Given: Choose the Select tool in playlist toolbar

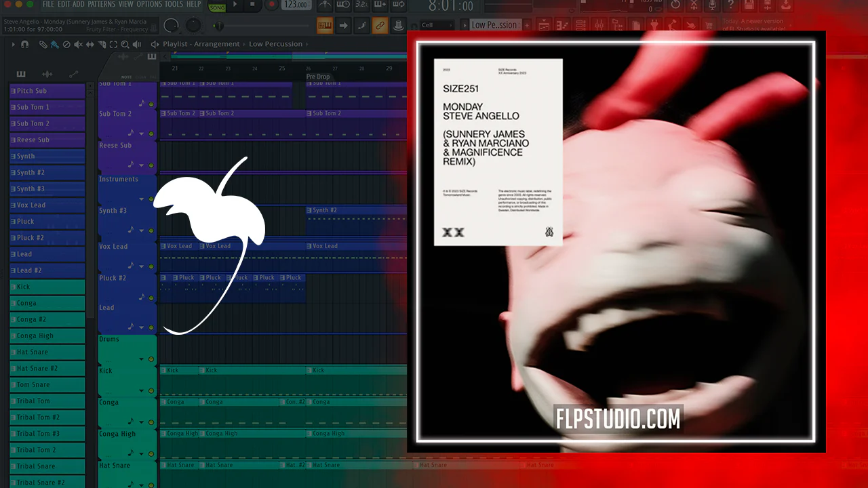Looking at the screenshot, I should (x=113, y=44).
